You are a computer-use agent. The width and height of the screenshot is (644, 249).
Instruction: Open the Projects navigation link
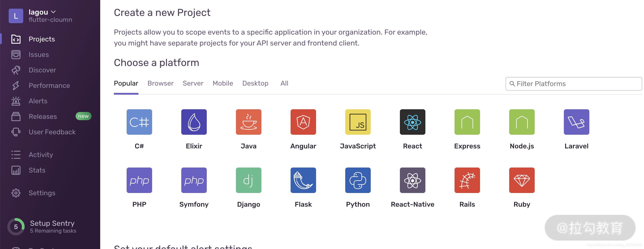(x=42, y=39)
